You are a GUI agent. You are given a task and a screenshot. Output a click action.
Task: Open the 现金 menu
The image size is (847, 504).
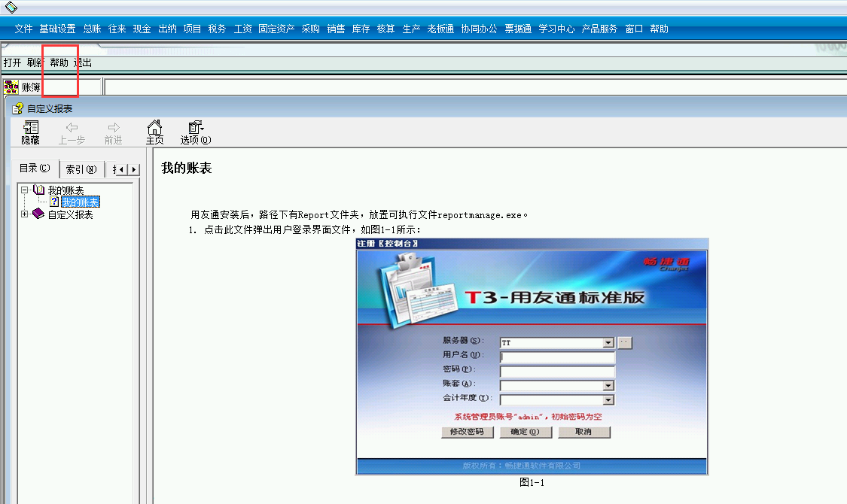click(x=142, y=29)
